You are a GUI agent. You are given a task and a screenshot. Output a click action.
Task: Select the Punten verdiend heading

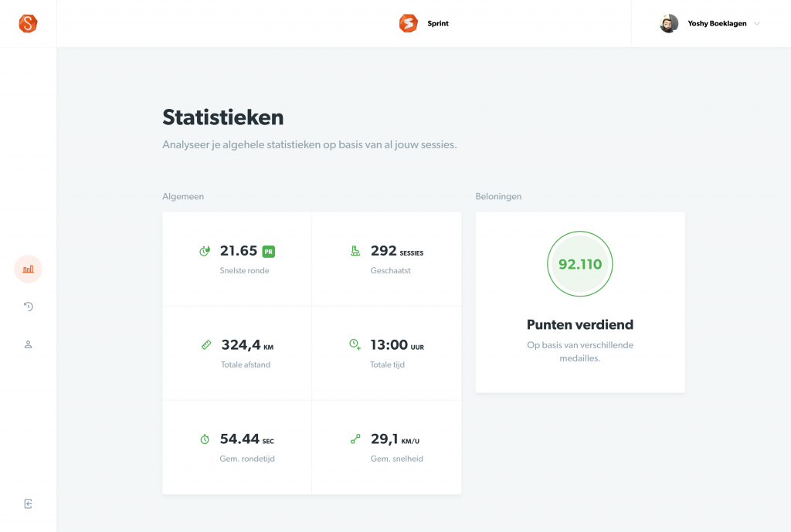579,325
